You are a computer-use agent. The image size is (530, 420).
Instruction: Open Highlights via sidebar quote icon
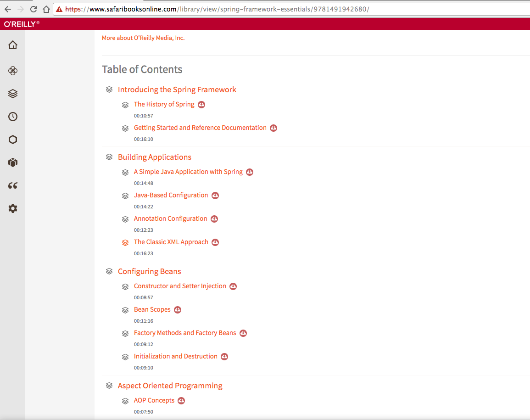point(13,185)
